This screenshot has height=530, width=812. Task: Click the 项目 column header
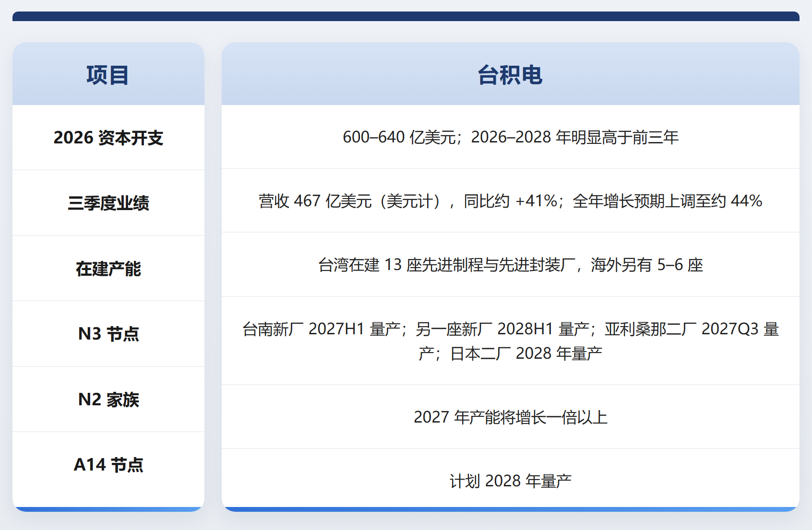click(108, 74)
